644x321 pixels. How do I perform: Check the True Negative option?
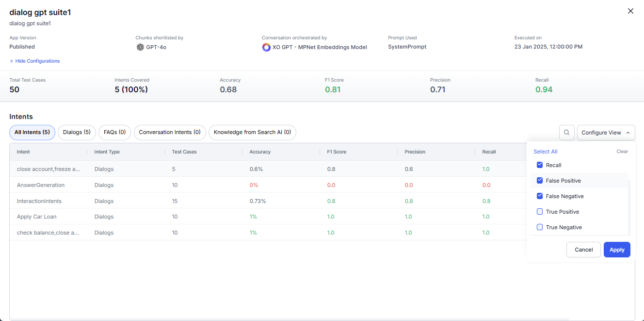(x=540, y=227)
